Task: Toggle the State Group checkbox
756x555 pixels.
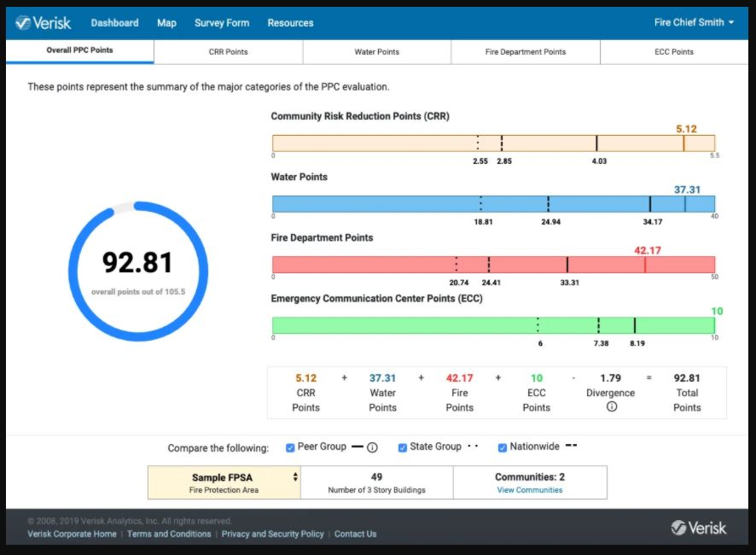Action: 403,447
